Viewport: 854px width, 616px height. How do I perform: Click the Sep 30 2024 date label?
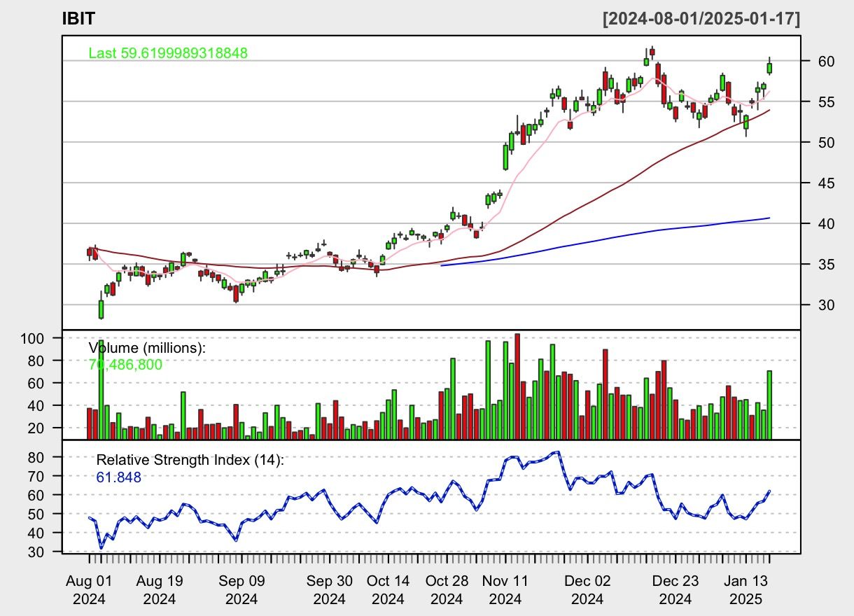[330, 590]
